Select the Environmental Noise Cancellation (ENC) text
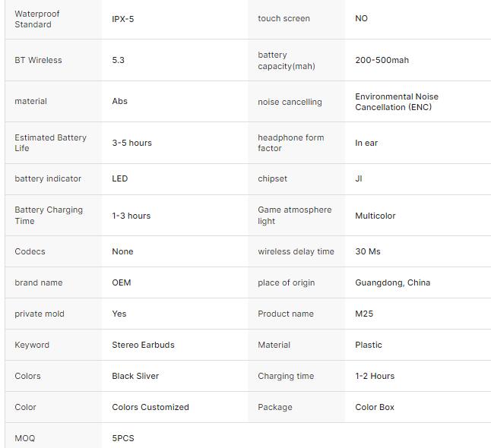 coord(397,102)
